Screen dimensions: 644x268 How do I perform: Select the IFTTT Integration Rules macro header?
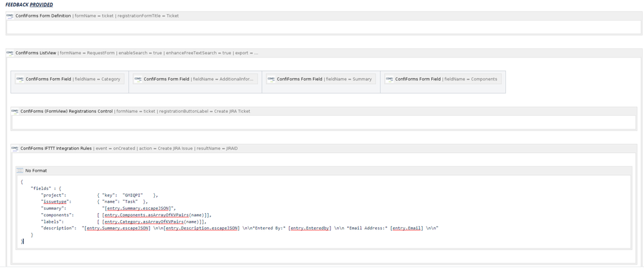click(324, 149)
